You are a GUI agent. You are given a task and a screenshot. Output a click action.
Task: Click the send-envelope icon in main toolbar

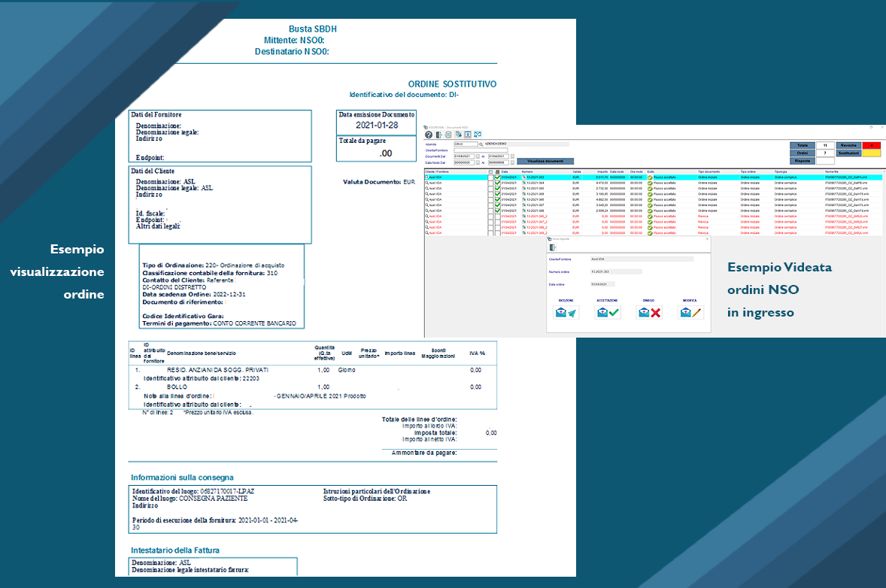point(477,135)
